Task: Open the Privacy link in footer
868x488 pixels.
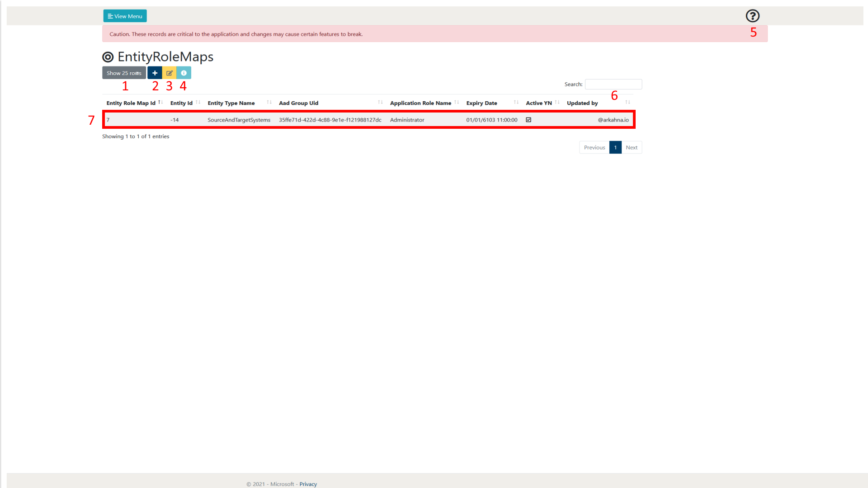Action: 308,484
